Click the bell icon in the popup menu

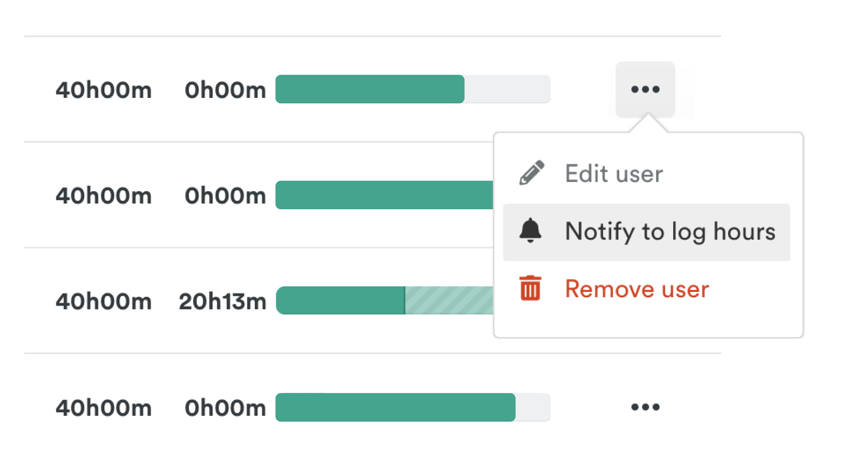pos(530,231)
